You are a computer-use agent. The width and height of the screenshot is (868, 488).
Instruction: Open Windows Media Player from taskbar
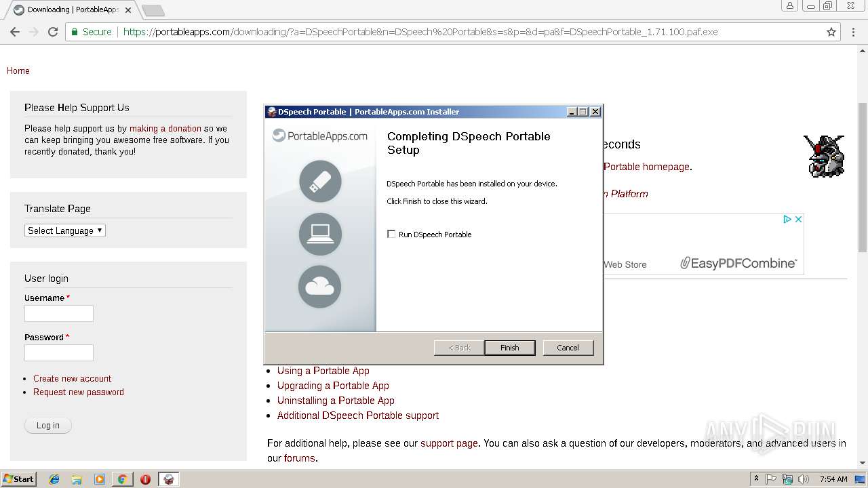tap(100, 479)
